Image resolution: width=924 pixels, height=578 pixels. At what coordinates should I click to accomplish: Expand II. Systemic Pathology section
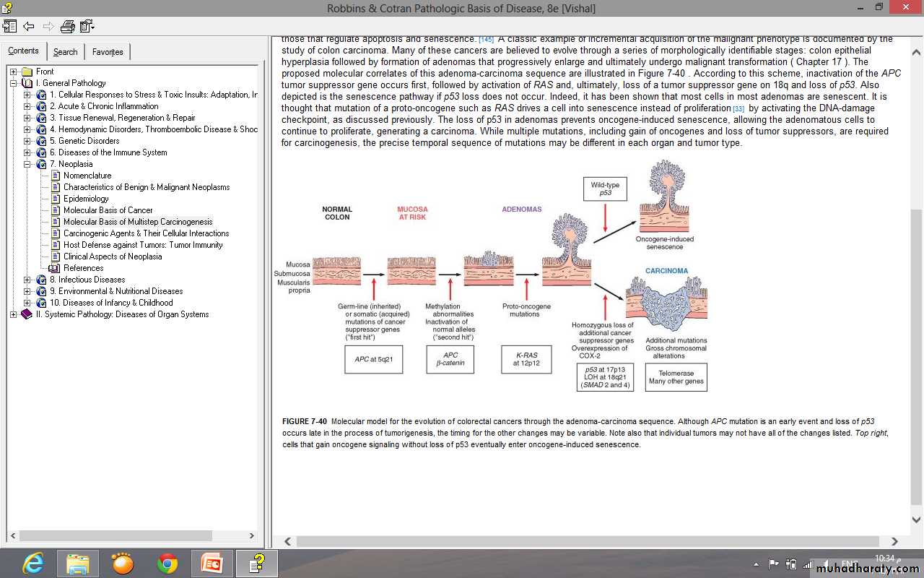[x=14, y=314]
